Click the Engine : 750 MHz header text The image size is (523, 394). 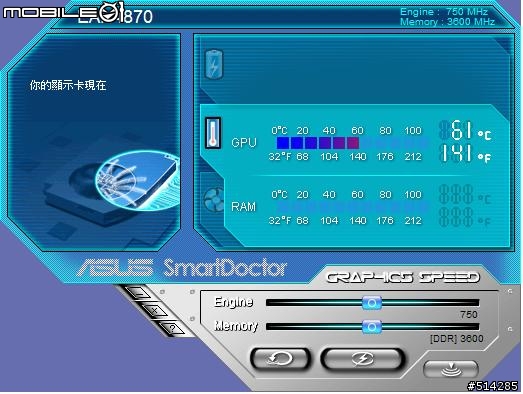pos(444,12)
